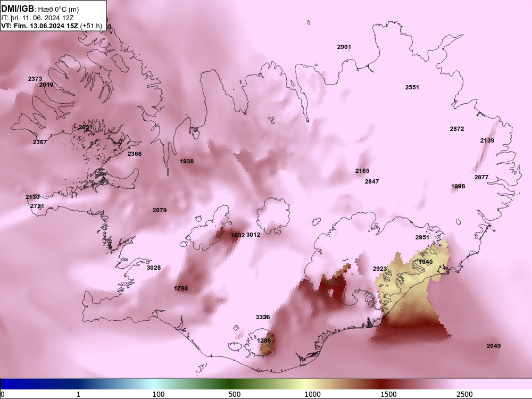Viewport: 532px width, 399px height.
Task: Click the value 3012 on the map
Action: click(x=253, y=235)
